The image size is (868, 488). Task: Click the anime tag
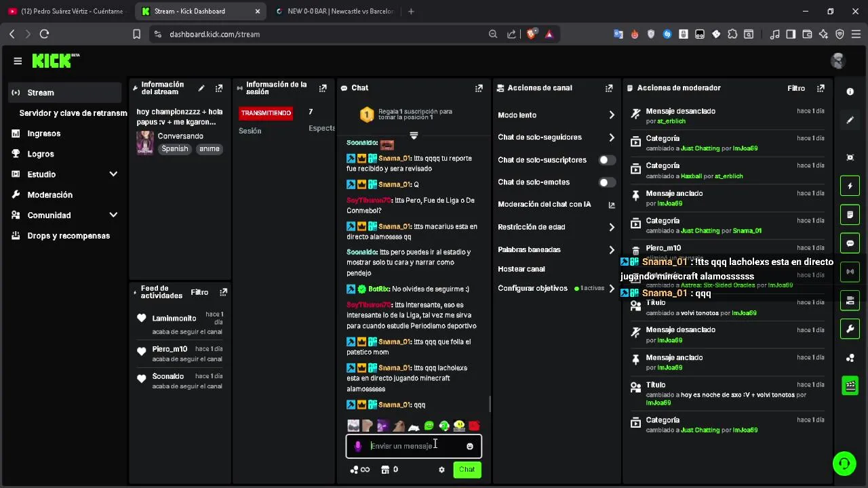tap(210, 149)
